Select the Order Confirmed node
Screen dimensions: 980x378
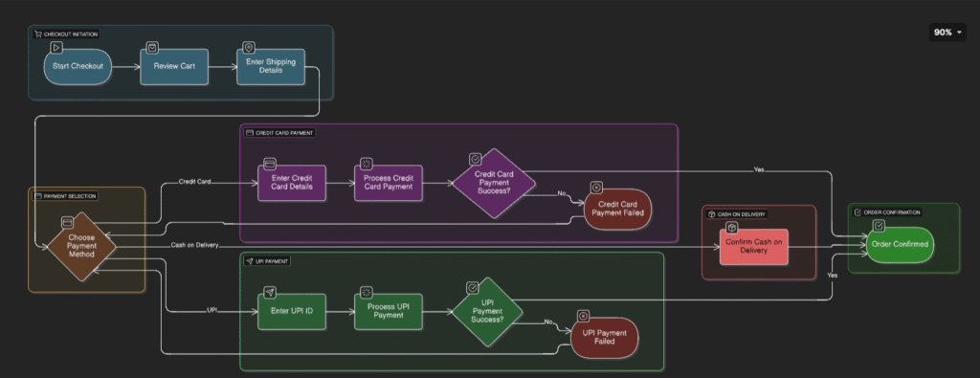point(900,244)
